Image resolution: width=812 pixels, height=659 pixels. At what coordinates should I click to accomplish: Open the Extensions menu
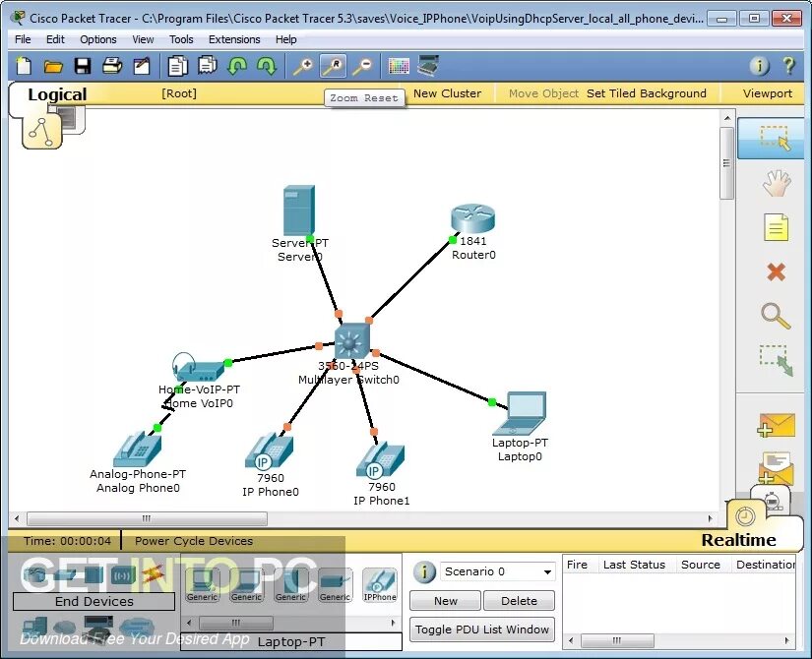(x=234, y=39)
